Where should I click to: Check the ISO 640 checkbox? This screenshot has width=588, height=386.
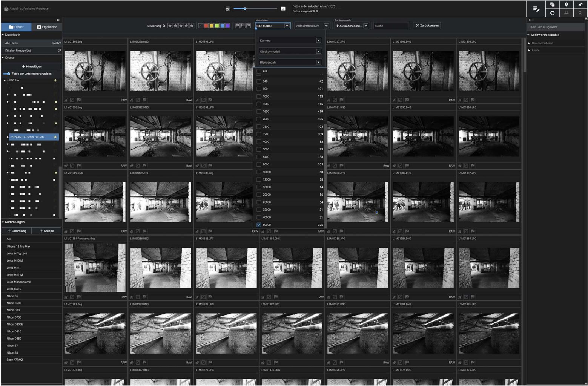click(259, 81)
